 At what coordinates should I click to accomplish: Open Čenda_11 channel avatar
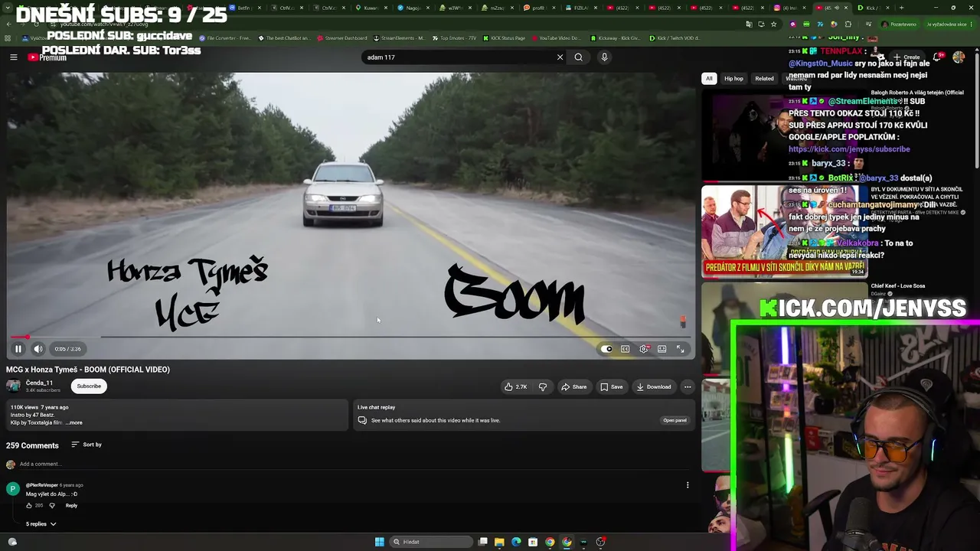tap(13, 386)
